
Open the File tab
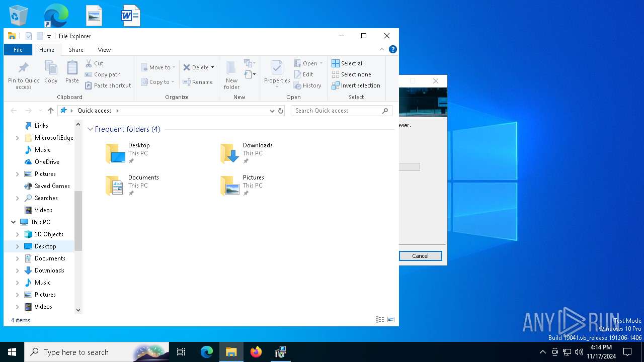[x=18, y=50]
